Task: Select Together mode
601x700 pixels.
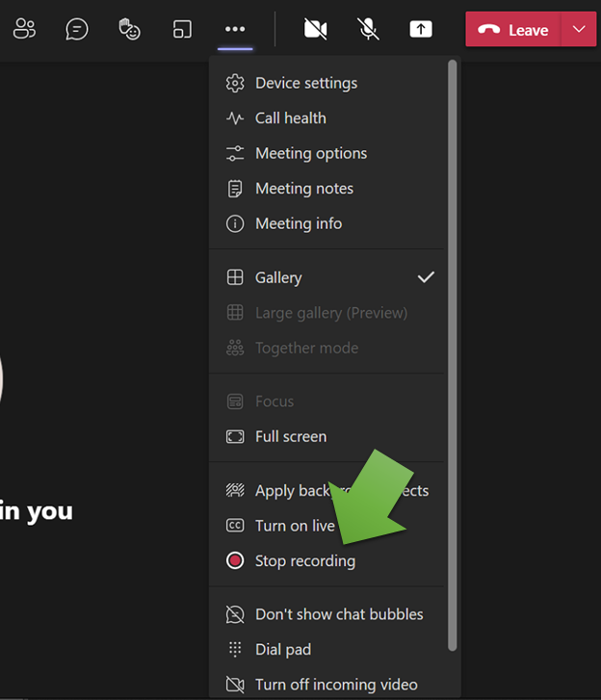Action: point(327,348)
